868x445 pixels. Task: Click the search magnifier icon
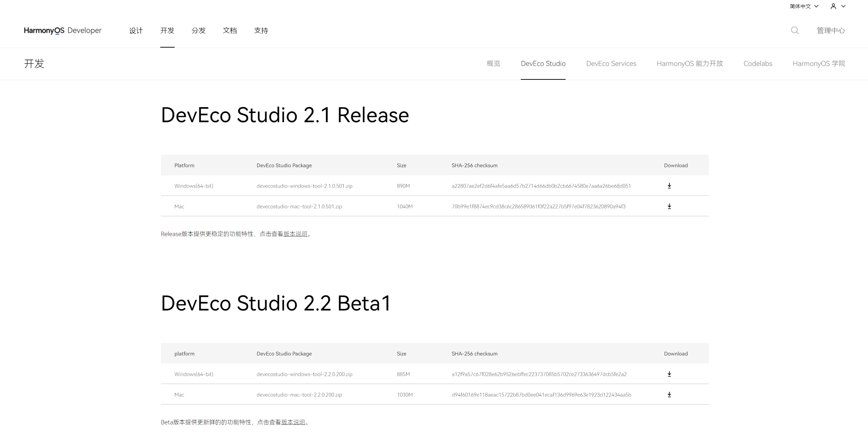click(795, 30)
